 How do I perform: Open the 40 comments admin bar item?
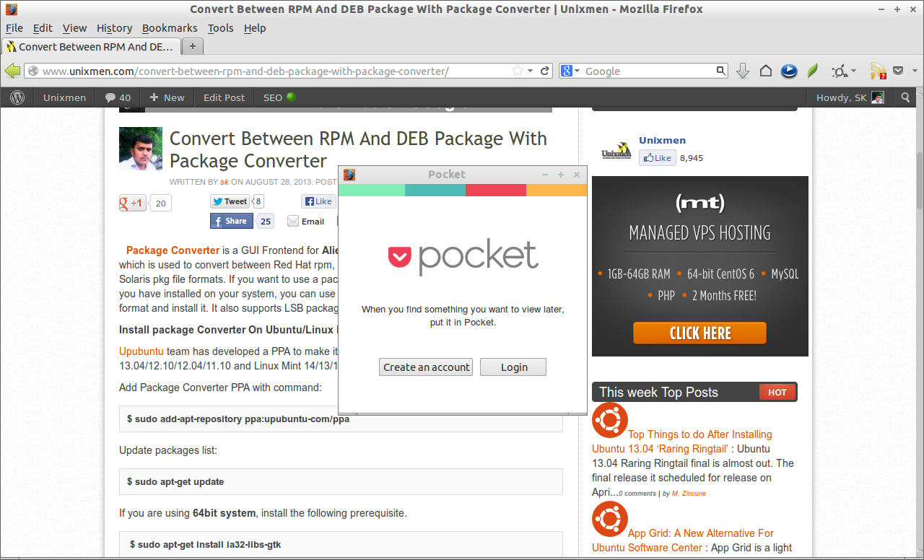(x=118, y=97)
